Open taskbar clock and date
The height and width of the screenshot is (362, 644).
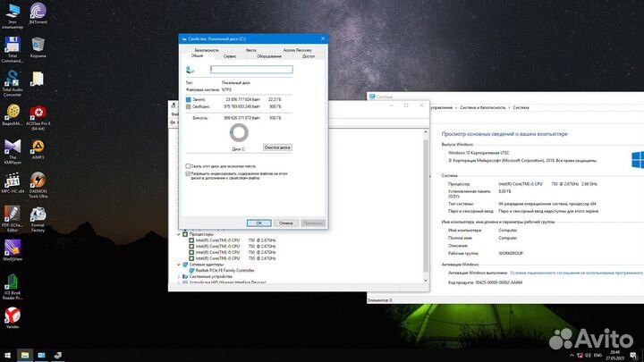pyautogui.click(x=614, y=356)
